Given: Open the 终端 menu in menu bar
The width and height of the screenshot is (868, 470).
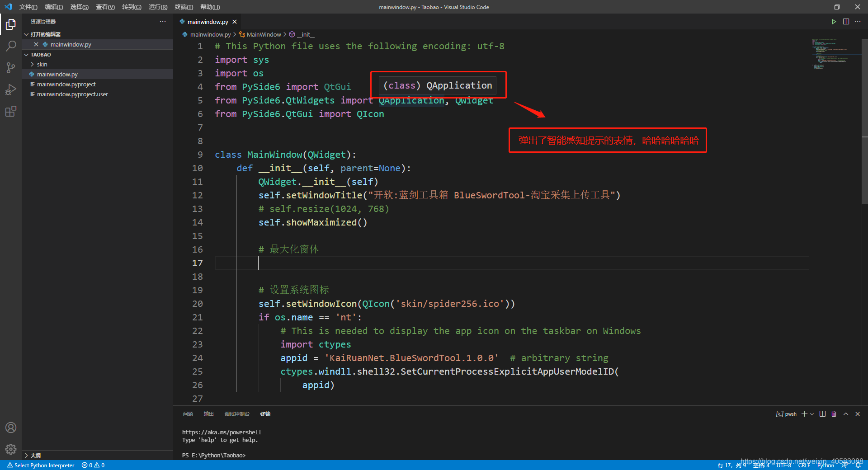Looking at the screenshot, I should pos(183,7).
